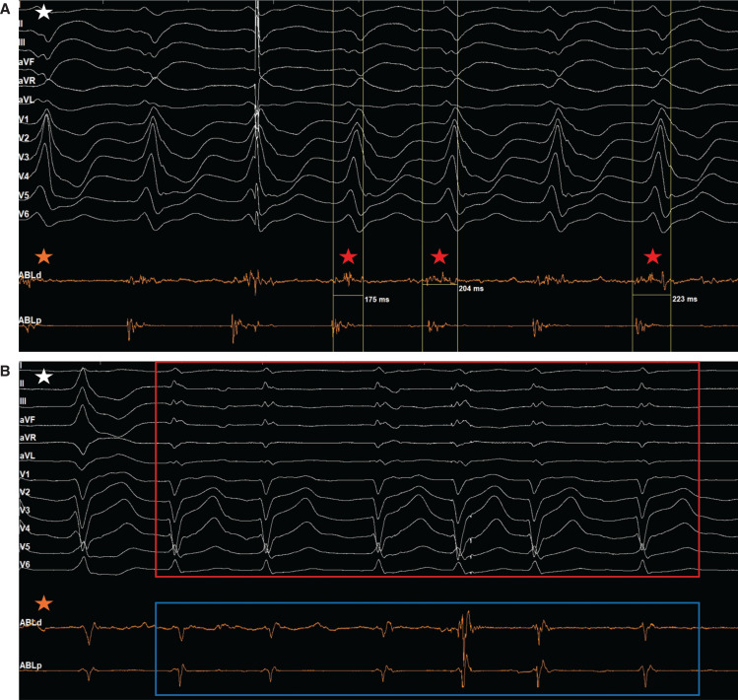Screen dimensions: 738x700
Task: Pick the V2 lead label in panel B
Action: [25, 492]
